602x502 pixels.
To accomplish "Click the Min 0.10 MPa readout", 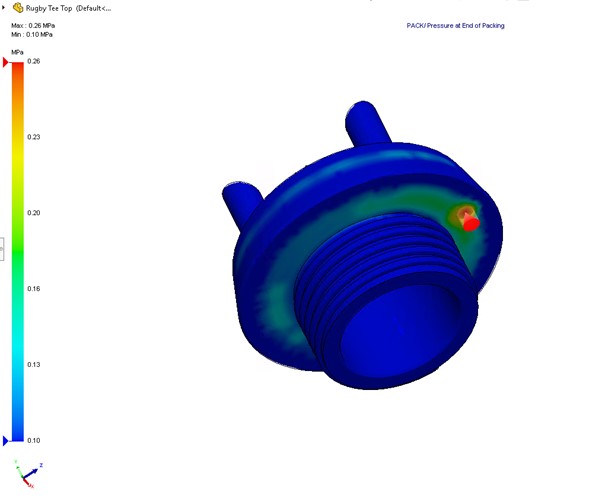I will coord(32,34).
